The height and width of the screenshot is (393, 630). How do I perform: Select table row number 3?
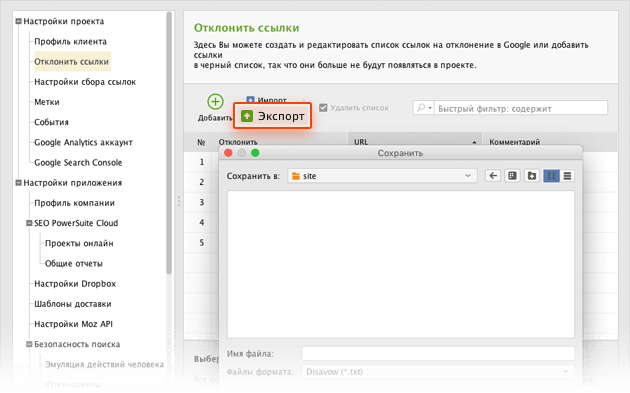(202, 202)
